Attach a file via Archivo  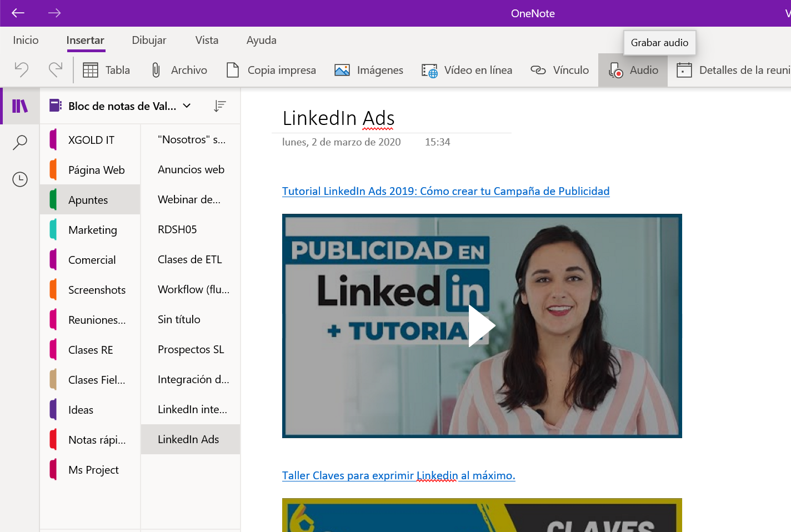click(179, 70)
